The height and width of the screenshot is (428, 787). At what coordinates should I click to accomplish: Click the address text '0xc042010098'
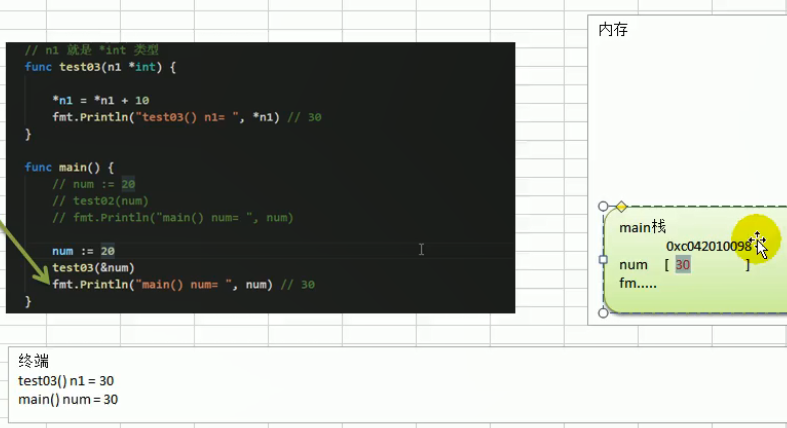(x=709, y=246)
